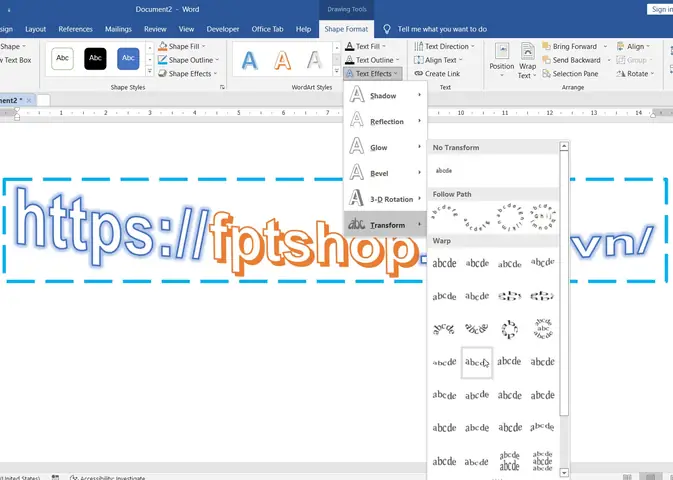Open the Office Tab ribbon tab

267,29
